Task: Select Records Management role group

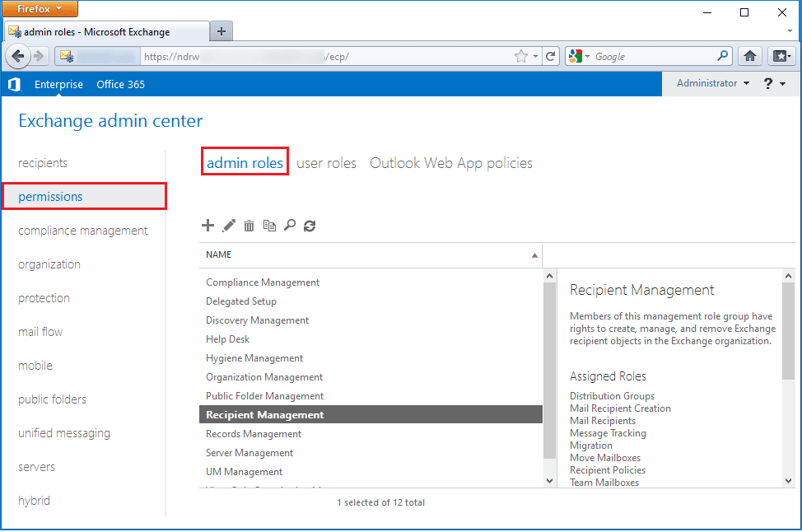Action: [x=371, y=434]
